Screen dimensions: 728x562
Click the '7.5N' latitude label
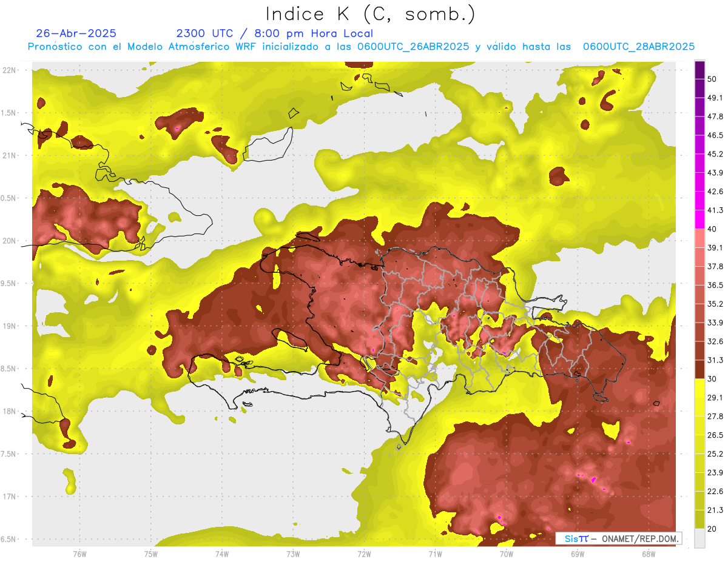(x=9, y=453)
